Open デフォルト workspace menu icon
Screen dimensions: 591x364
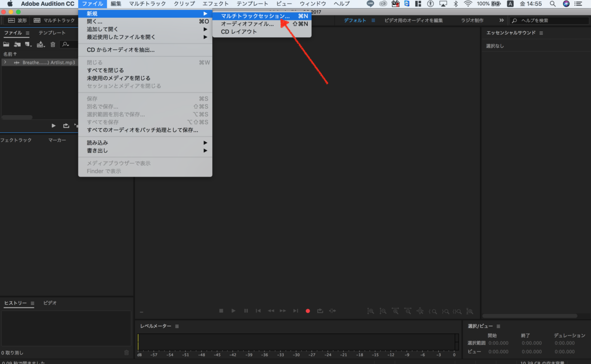[x=373, y=21]
